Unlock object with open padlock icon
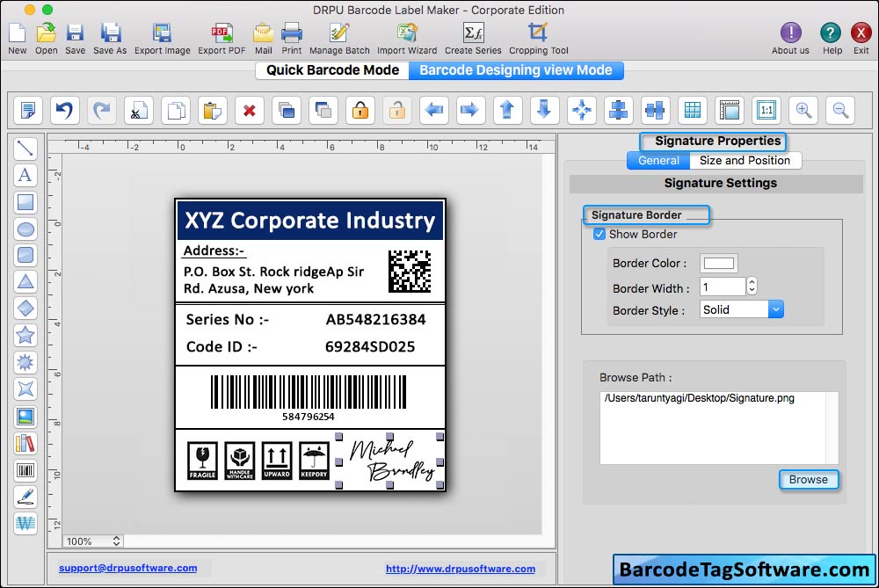This screenshot has width=879, height=588. [x=397, y=110]
